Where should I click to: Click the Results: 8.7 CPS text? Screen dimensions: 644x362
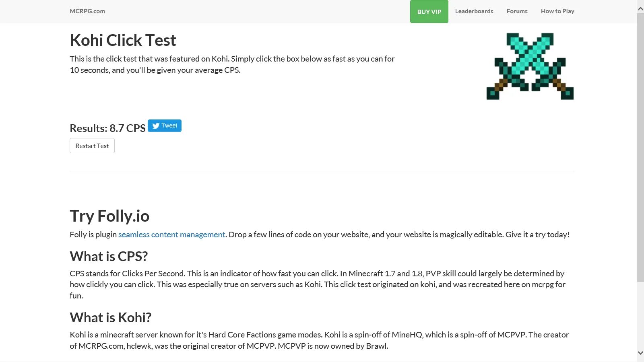tap(107, 128)
